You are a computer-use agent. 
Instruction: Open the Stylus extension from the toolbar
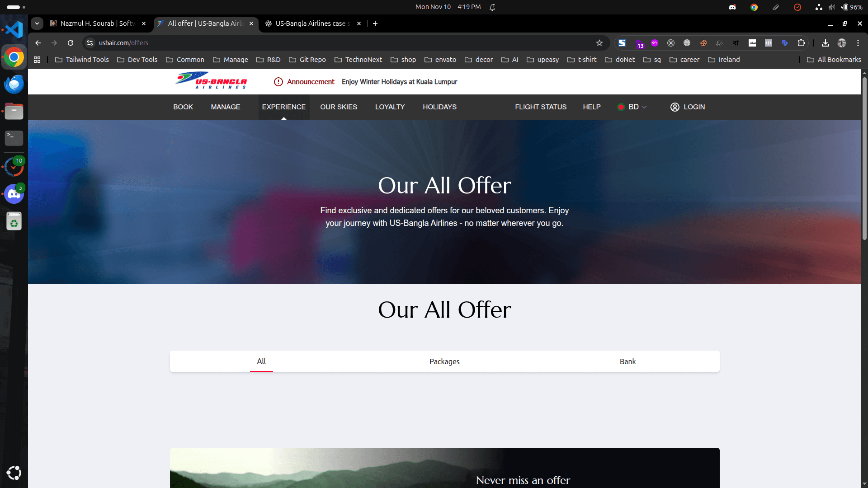click(623, 43)
